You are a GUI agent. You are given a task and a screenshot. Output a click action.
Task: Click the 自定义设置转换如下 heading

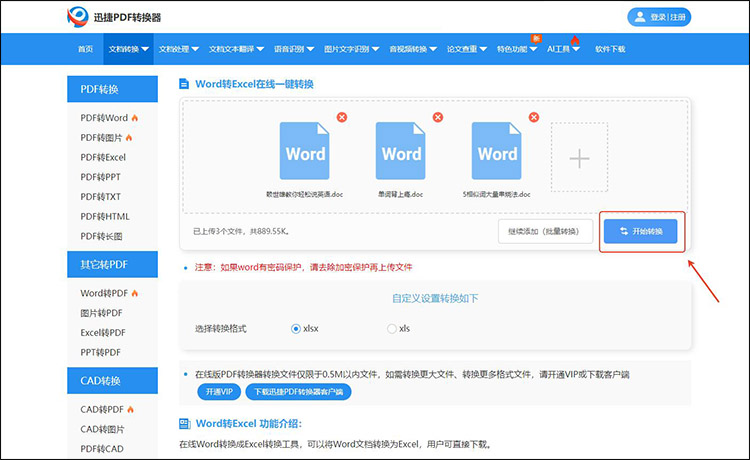click(x=435, y=298)
